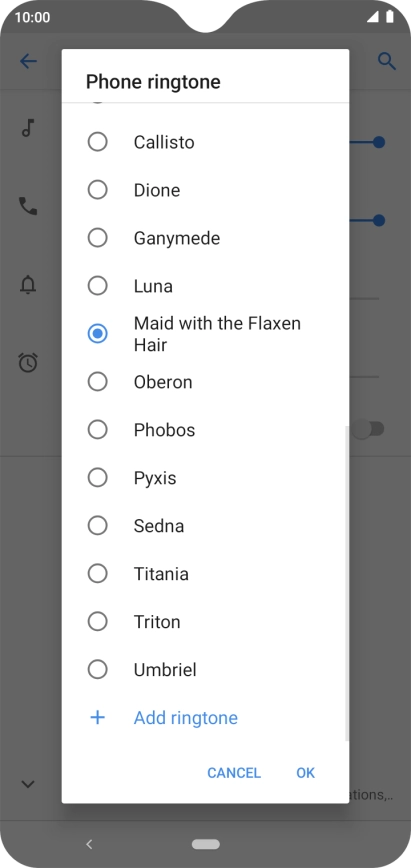Tap the ring volume bell icon
Viewport: 411px width, 868px height.
point(28,285)
